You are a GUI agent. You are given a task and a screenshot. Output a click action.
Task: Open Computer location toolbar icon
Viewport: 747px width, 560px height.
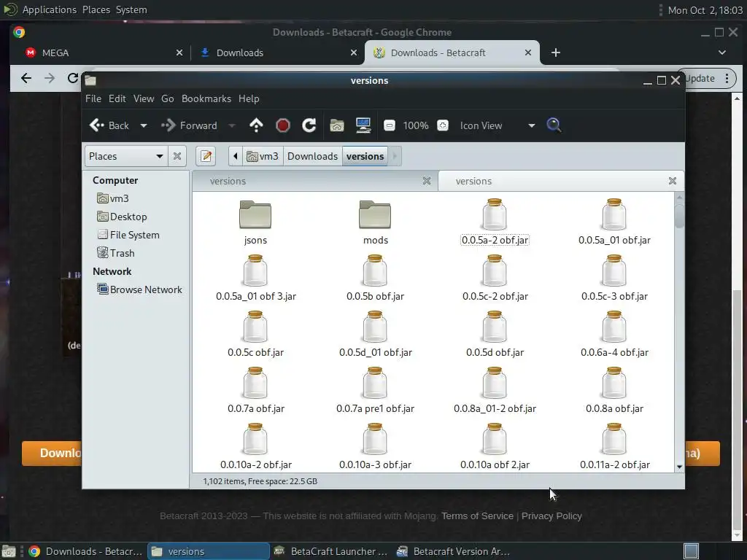pyautogui.click(x=363, y=125)
